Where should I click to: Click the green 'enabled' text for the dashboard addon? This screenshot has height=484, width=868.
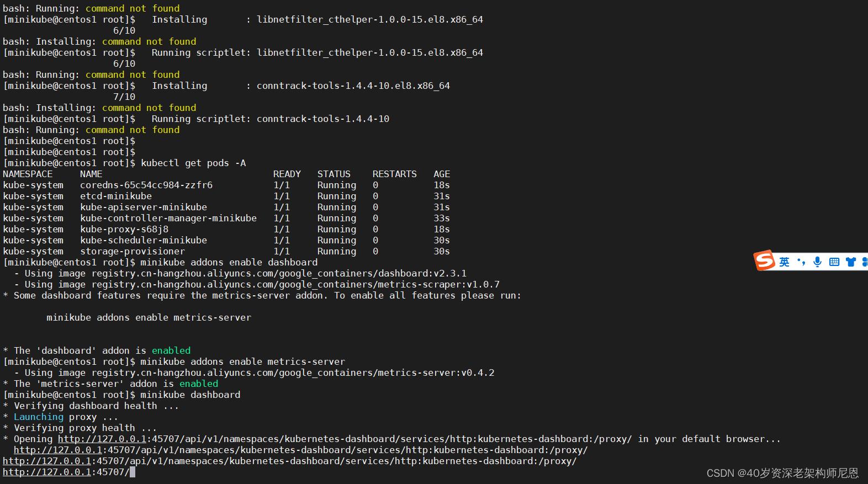pyautogui.click(x=171, y=351)
